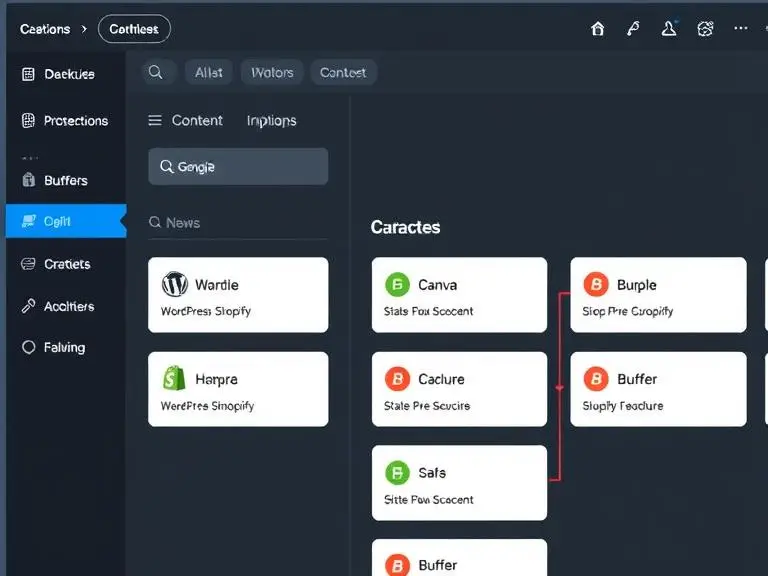768x576 pixels.
Task: Click the Ogilt sidebar icon
Action: pos(29,221)
